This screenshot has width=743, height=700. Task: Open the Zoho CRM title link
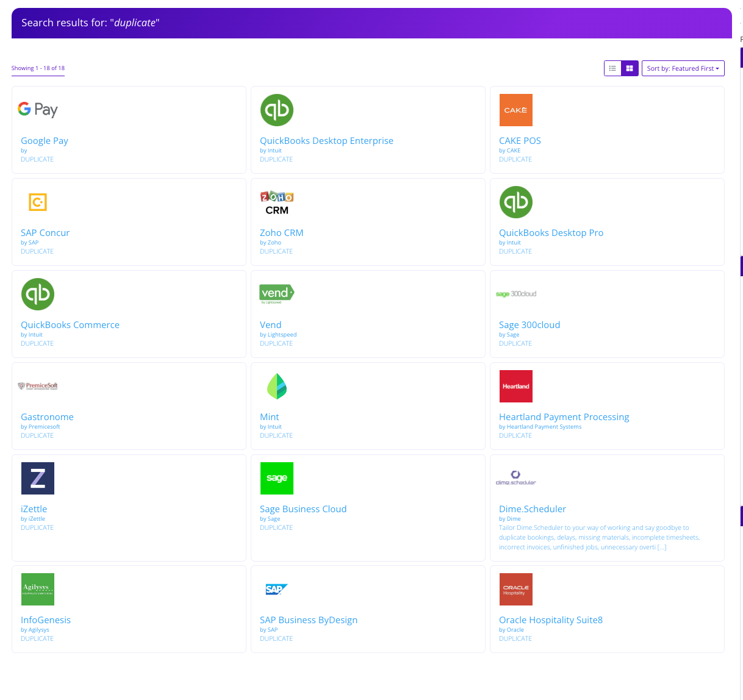tap(281, 233)
